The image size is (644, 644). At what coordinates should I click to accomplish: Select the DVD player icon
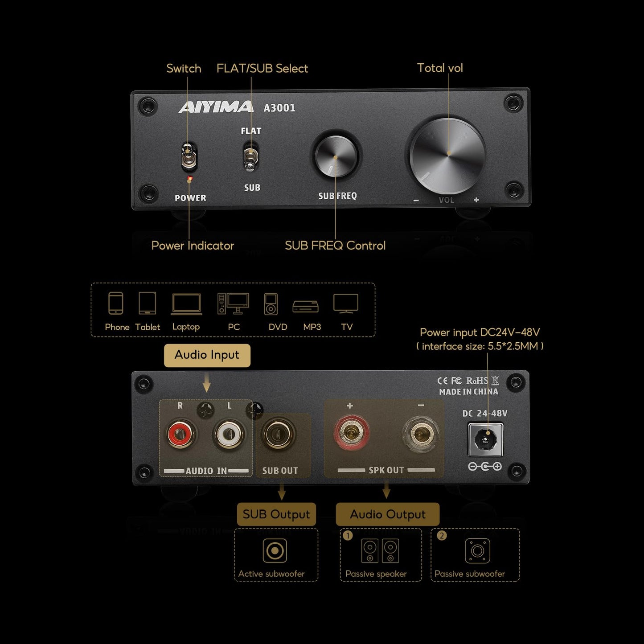point(271,304)
